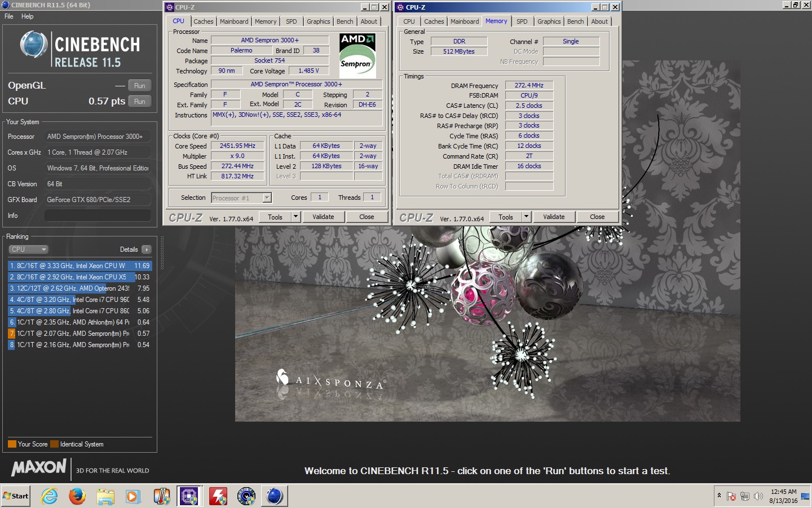Open About tab in right CPU-Z
The width and height of the screenshot is (812, 508).
tap(600, 21)
